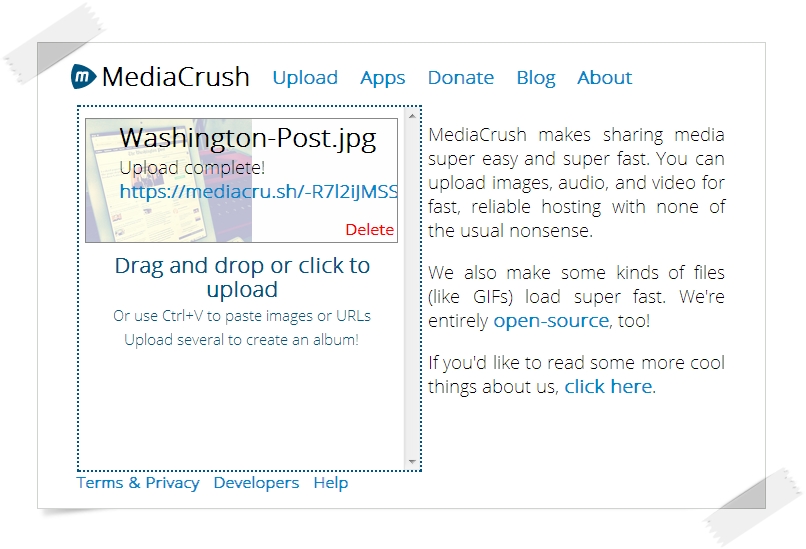Delete the uploaded Washington-Post.jpg
The width and height of the screenshot is (806, 549).
coord(370,229)
